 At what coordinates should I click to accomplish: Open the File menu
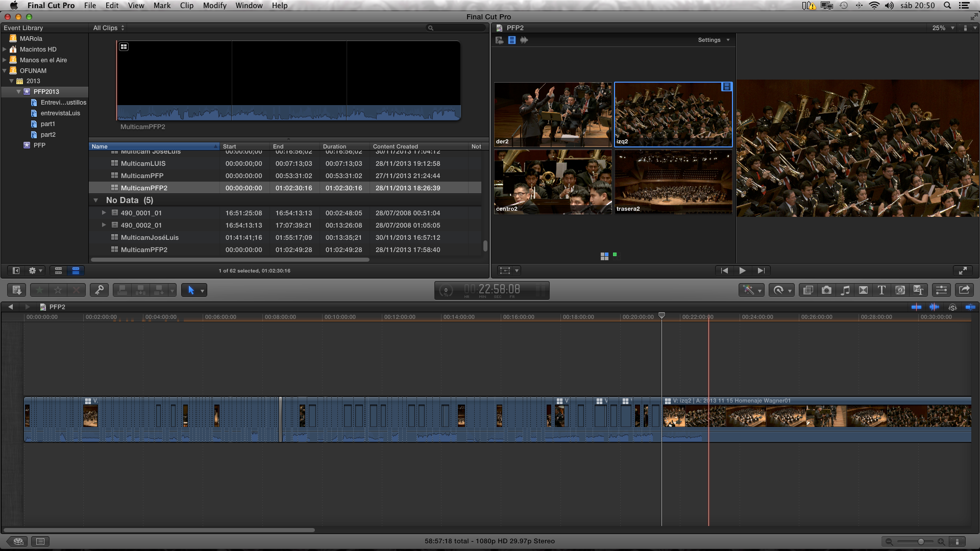click(90, 6)
